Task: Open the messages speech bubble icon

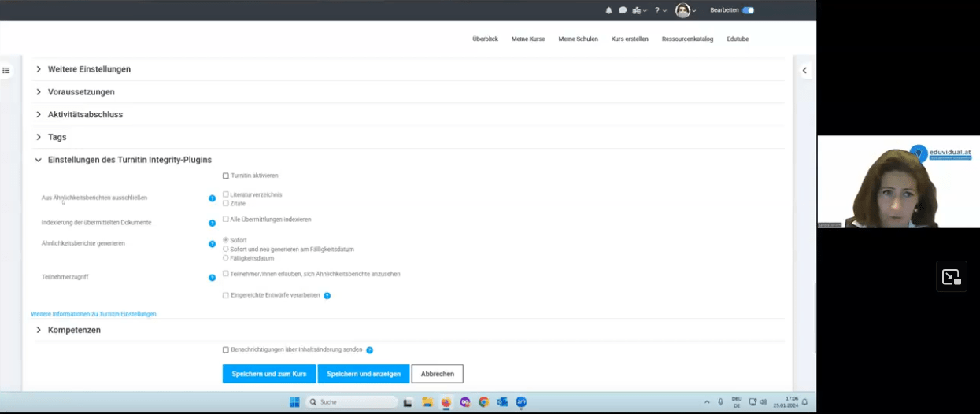Action: pos(623,10)
